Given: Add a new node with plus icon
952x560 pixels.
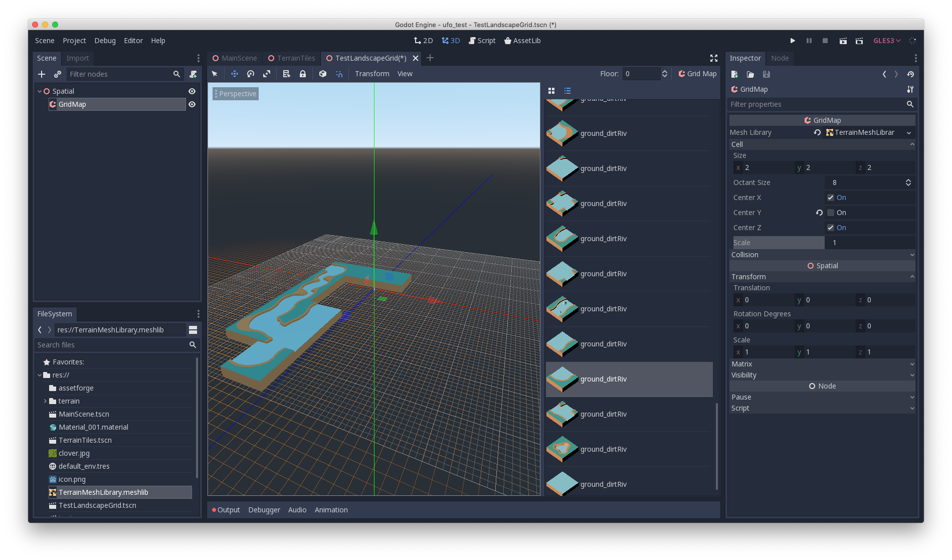Looking at the screenshot, I should [x=42, y=74].
